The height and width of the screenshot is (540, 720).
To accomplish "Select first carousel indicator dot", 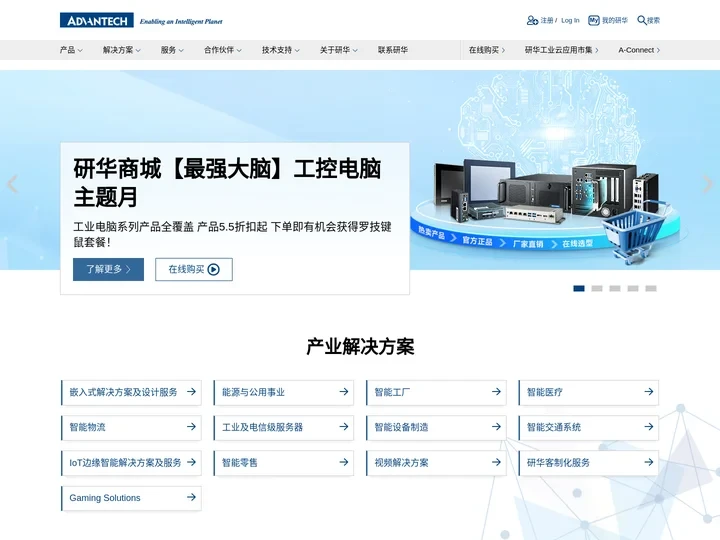I will click(579, 288).
